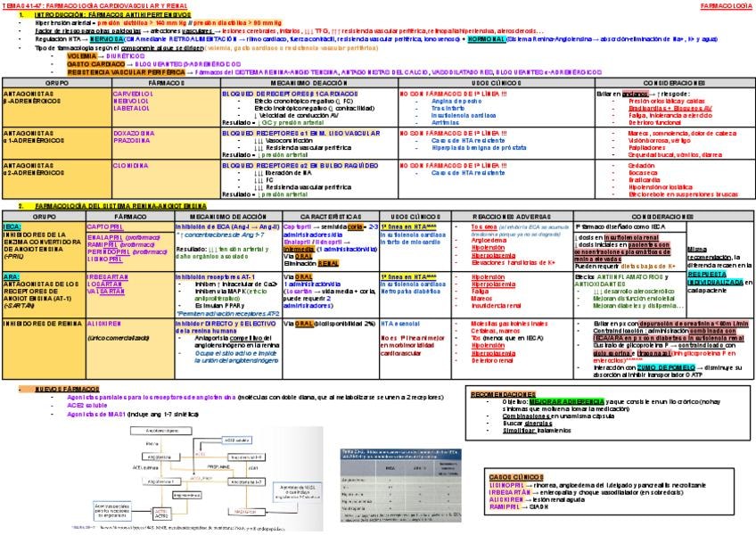This screenshot has width=756, height=535.
Task: Click the 'CASOS CLÍNICOS' box heading
Action: point(516,477)
